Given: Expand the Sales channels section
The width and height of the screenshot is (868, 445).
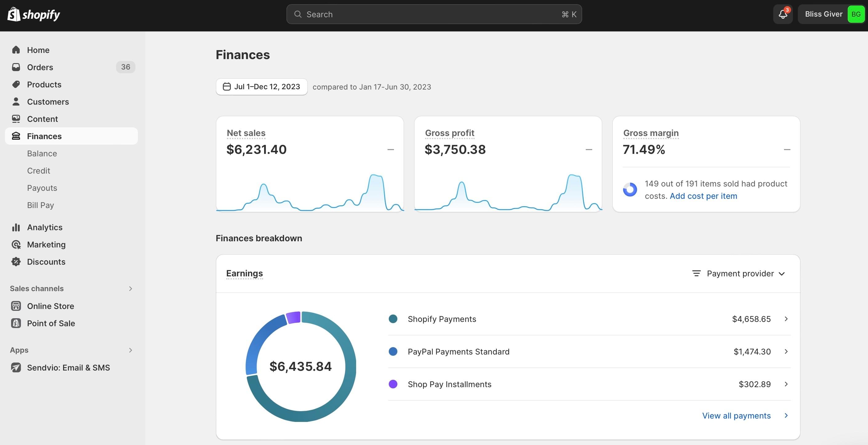Looking at the screenshot, I should (131, 289).
